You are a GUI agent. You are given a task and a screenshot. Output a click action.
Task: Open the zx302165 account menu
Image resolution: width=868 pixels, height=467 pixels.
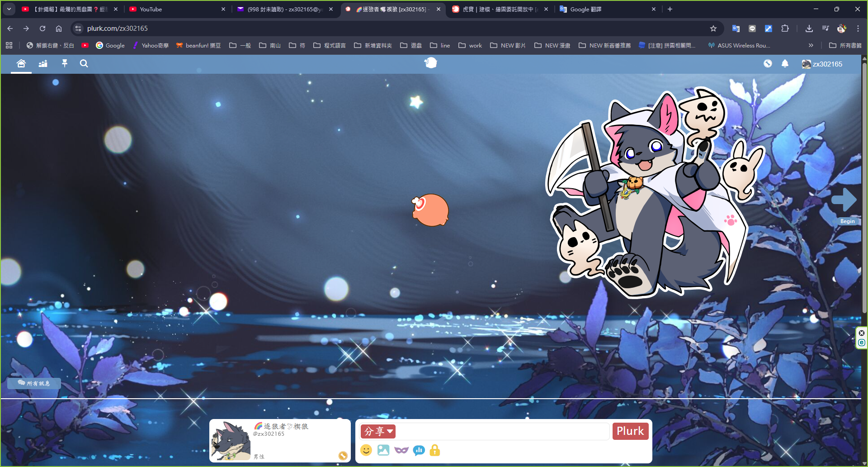click(822, 64)
